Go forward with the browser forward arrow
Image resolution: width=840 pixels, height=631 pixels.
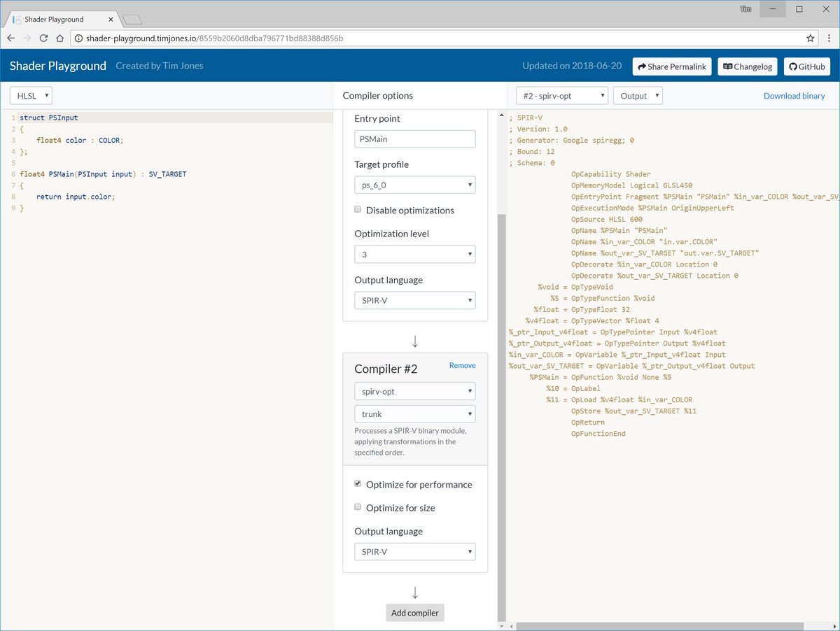(x=27, y=38)
